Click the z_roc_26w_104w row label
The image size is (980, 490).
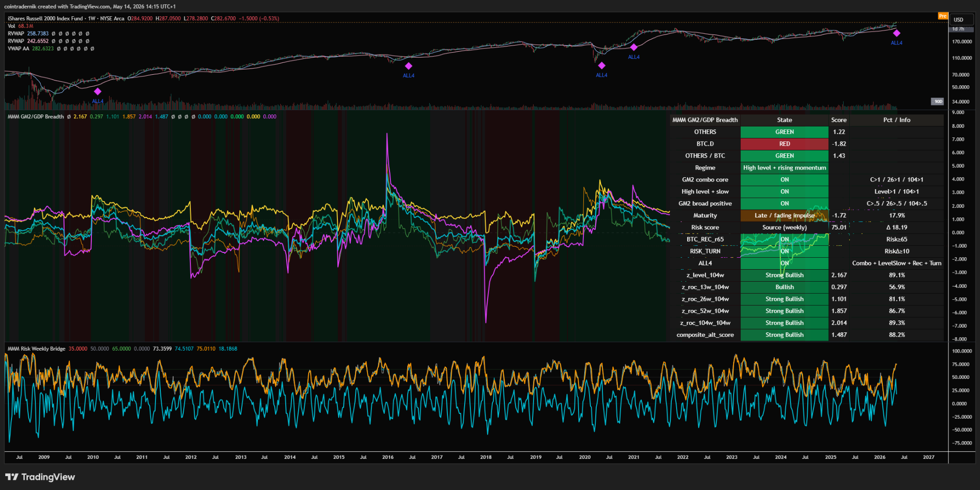(705, 299)
